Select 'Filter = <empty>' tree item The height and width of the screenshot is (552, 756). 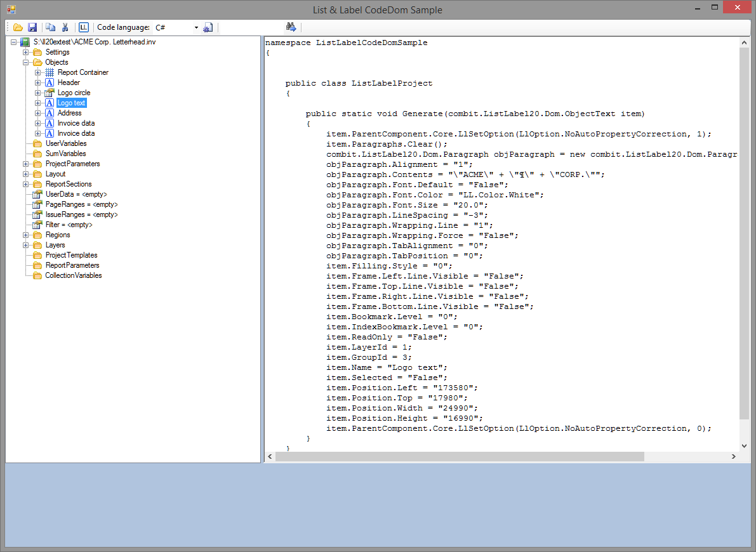[x=69, y=225]
